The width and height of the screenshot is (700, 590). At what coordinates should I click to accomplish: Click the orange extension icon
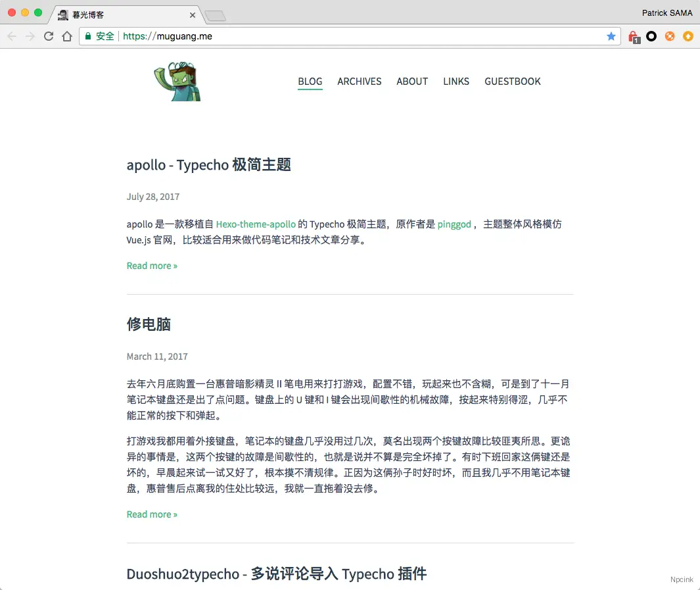click(x=670, y=36)
